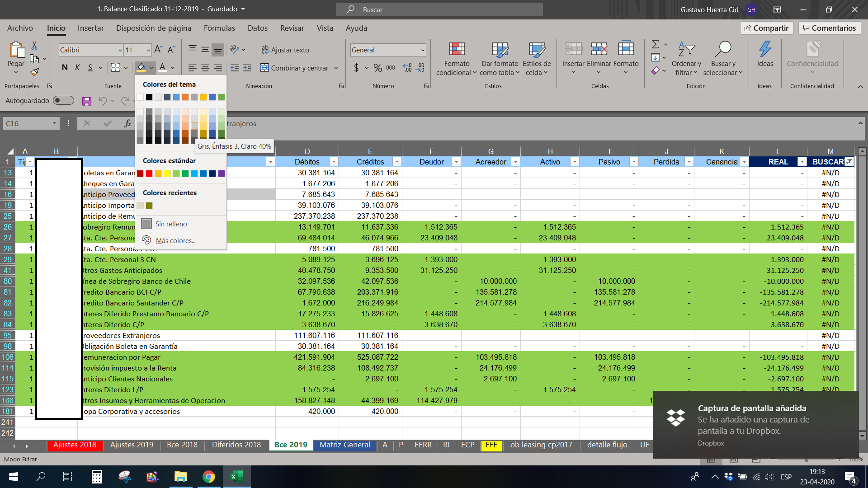Open the Calibri font name dropdown
This screenshot has height=488, width=868.
click(x=120, y=50)
